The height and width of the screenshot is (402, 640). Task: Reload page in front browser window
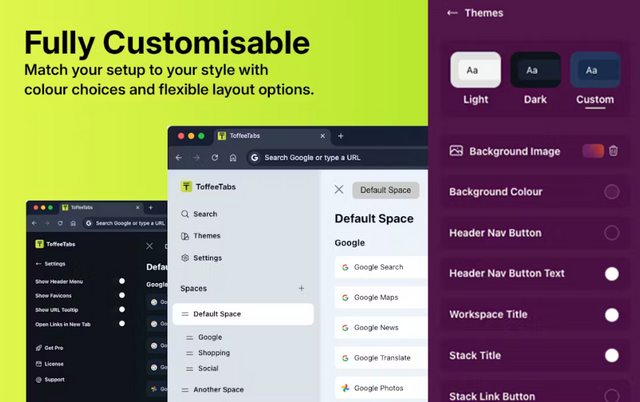[x=215, y=158]
